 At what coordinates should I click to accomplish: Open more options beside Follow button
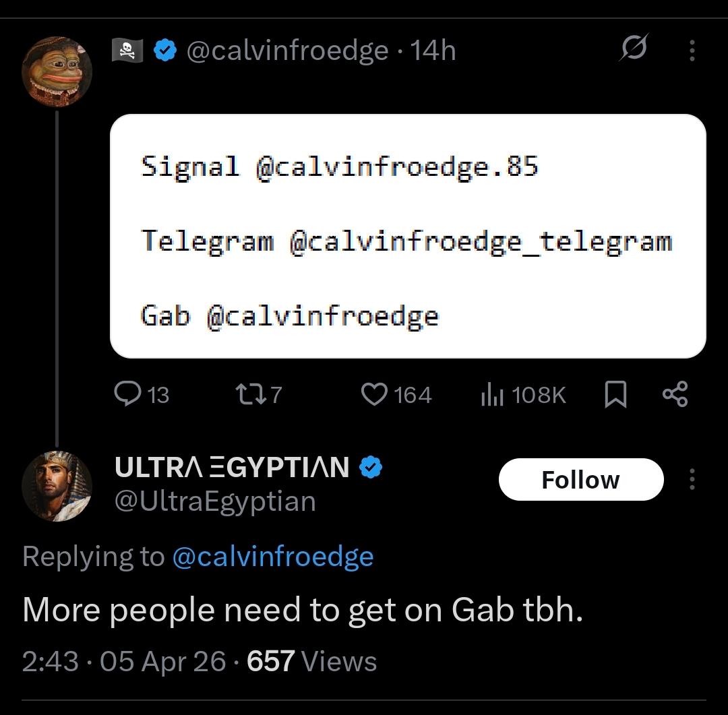[692, 479]
